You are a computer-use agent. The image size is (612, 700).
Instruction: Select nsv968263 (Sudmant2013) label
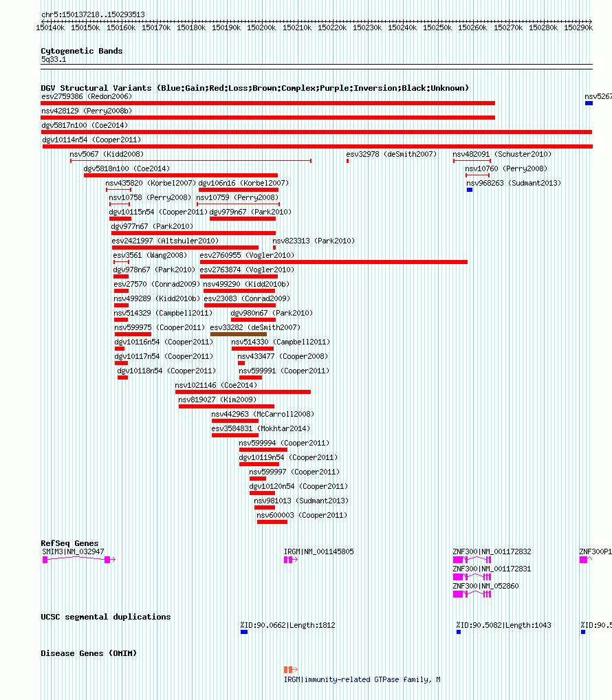(x=514, y=183)
